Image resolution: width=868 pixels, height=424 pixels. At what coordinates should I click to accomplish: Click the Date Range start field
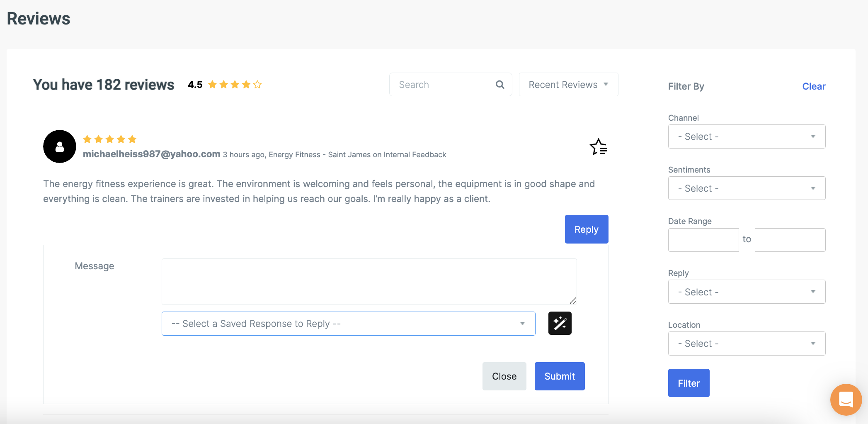(703, 240)
